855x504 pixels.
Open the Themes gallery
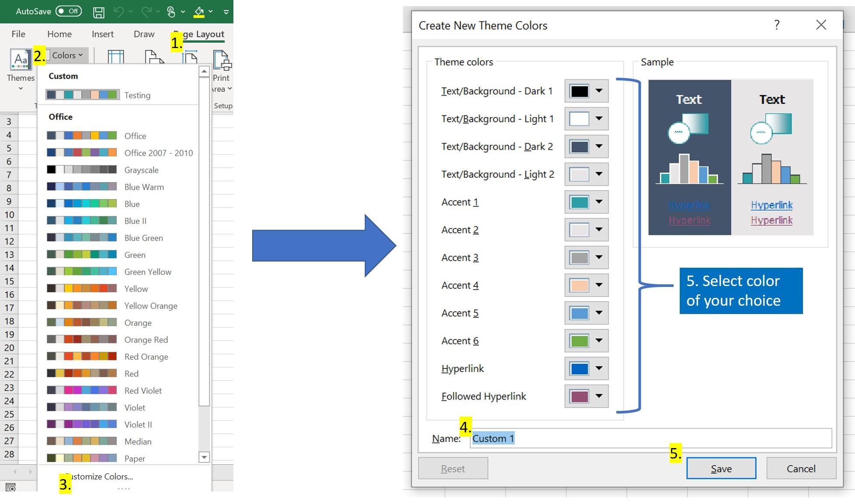point(20,70)
